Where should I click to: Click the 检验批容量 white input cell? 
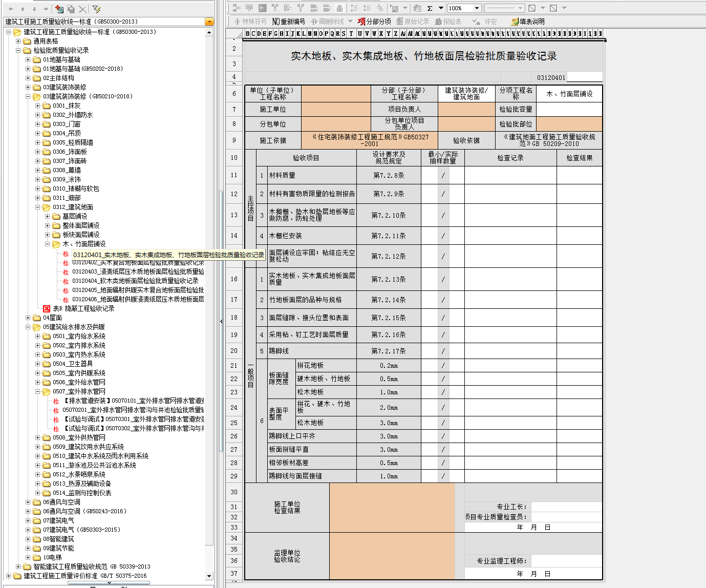tap(569, 109)
